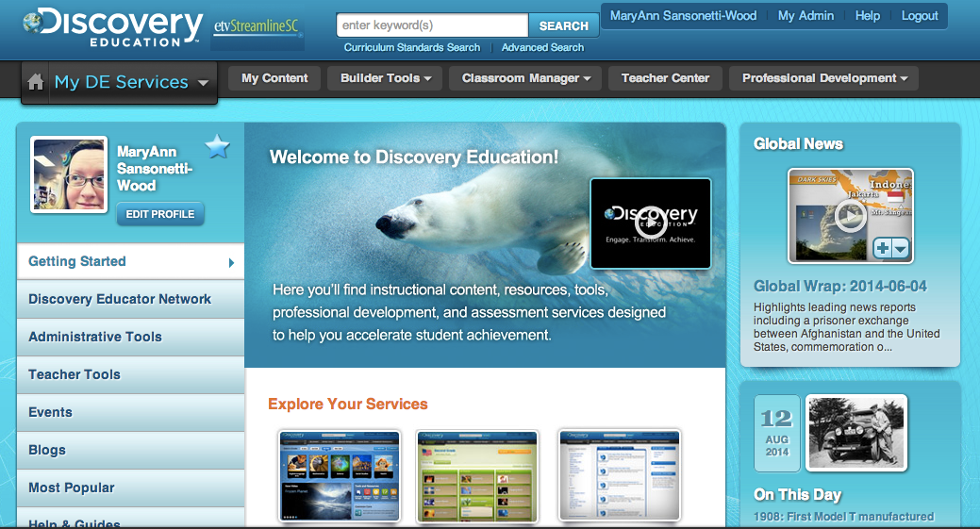The image size is (980, 529).
Task: Click the home icon in navigation bar
Action: (36, 82)
